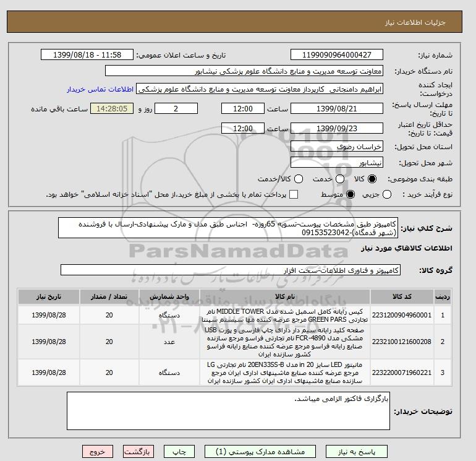Choose the متوسط purchase type radio
The image size is (476, 461).
point(351,194)
